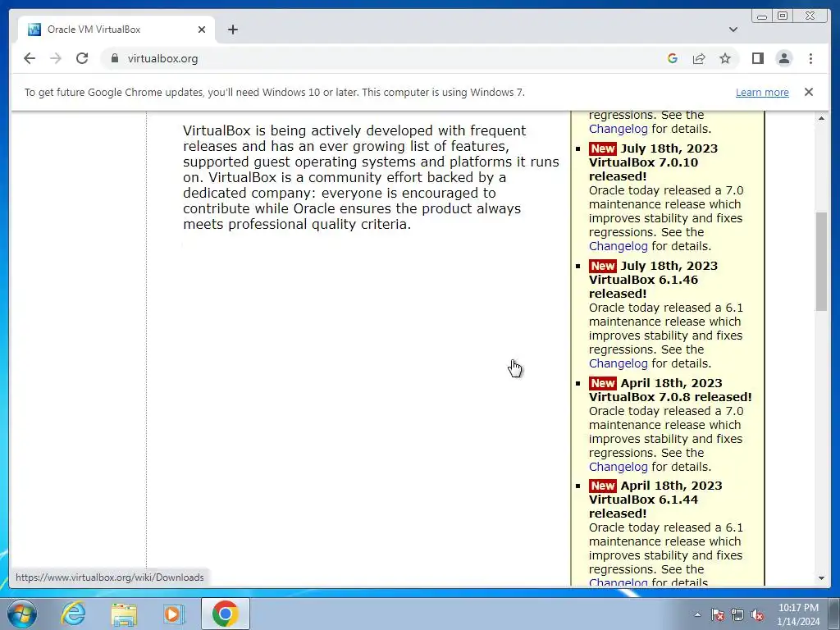Dismiss the Chrome update notification bar
The height and width of the screenshot is (630, 840).
coord(808,92)
